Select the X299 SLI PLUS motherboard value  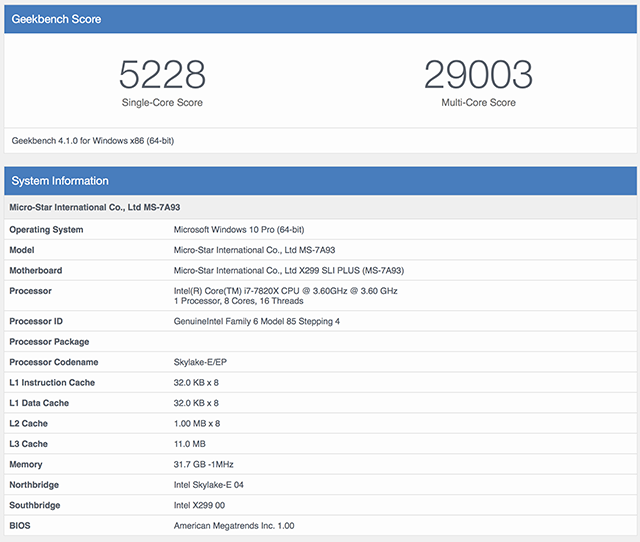click(x=289, y=271)
